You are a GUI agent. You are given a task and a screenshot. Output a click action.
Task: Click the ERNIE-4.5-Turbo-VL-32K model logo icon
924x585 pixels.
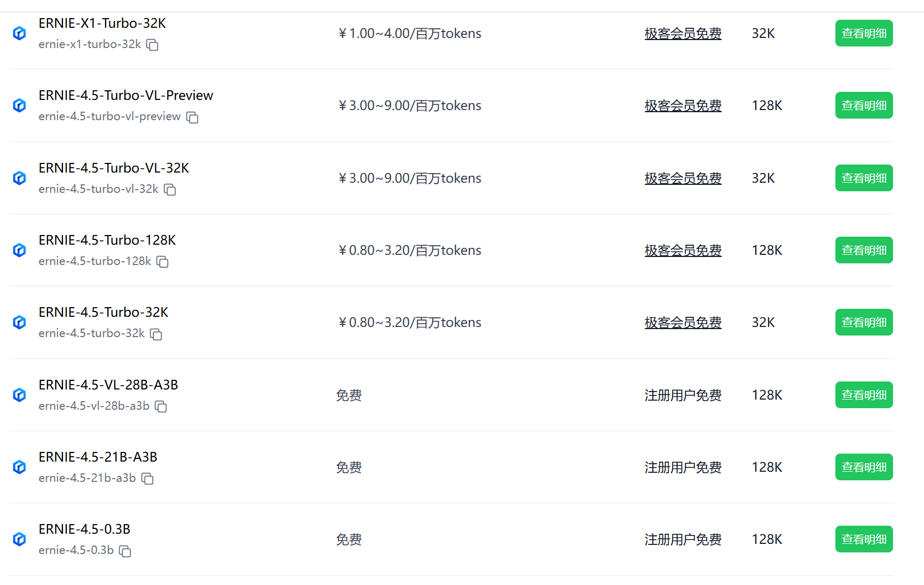(19, 178)
